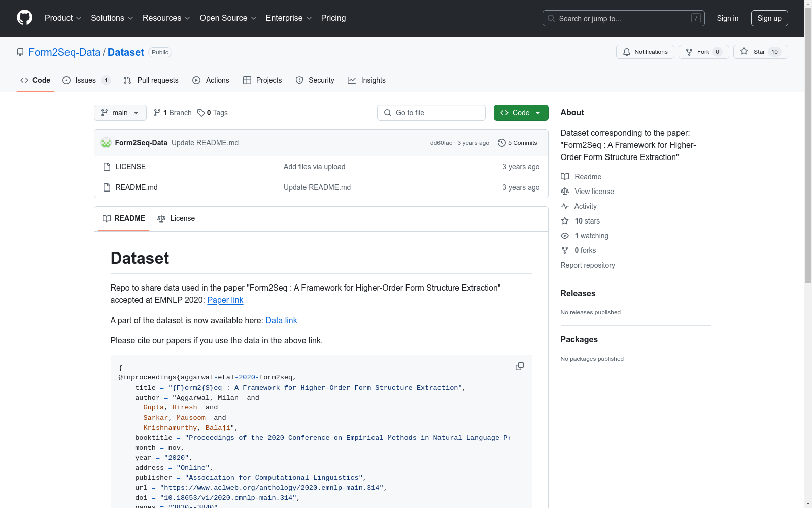Viewport: 812px width, 508px height.
Task: Copy the citation code block
Action: pyautogui.click(x=519, y=366)
